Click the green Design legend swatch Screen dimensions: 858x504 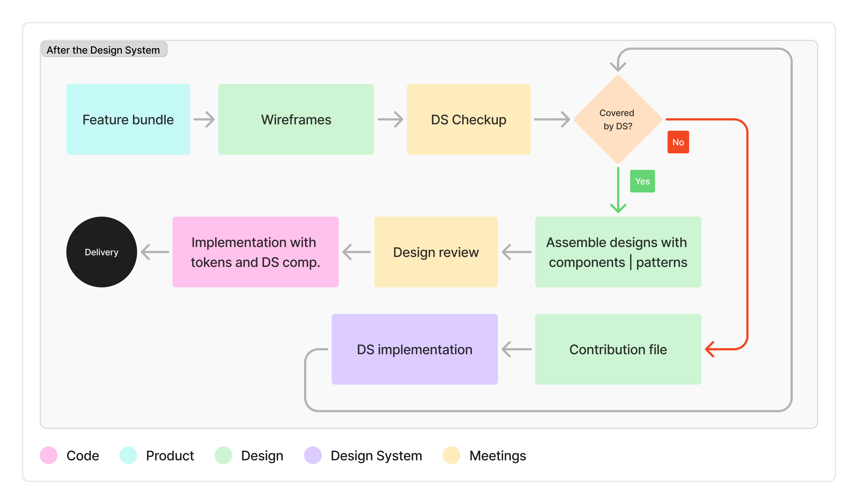[x=223, y=455]
